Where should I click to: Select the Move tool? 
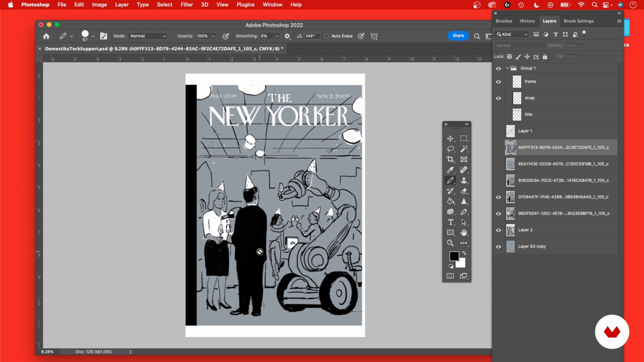pyautogui.click(x=450, y=138)
